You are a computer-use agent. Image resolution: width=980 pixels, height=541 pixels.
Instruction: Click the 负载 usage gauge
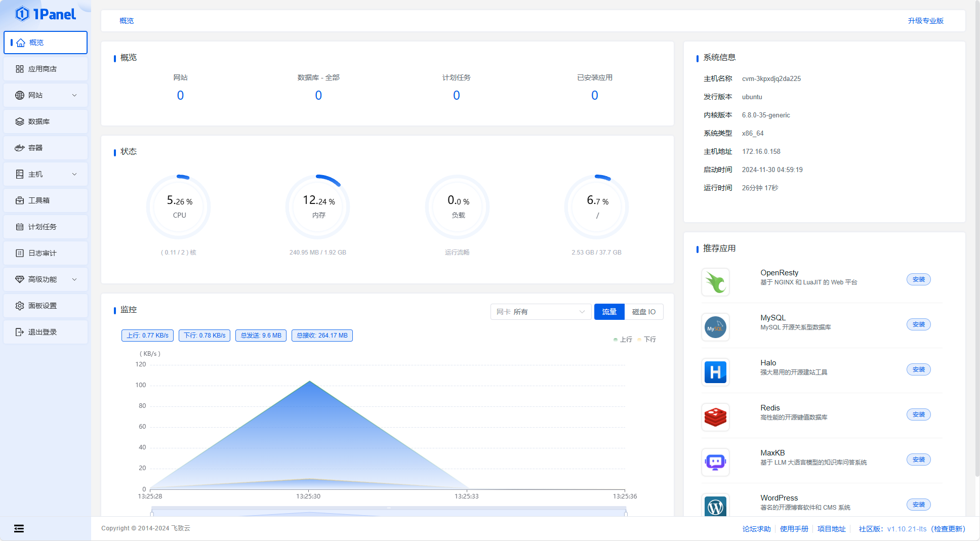458,207
